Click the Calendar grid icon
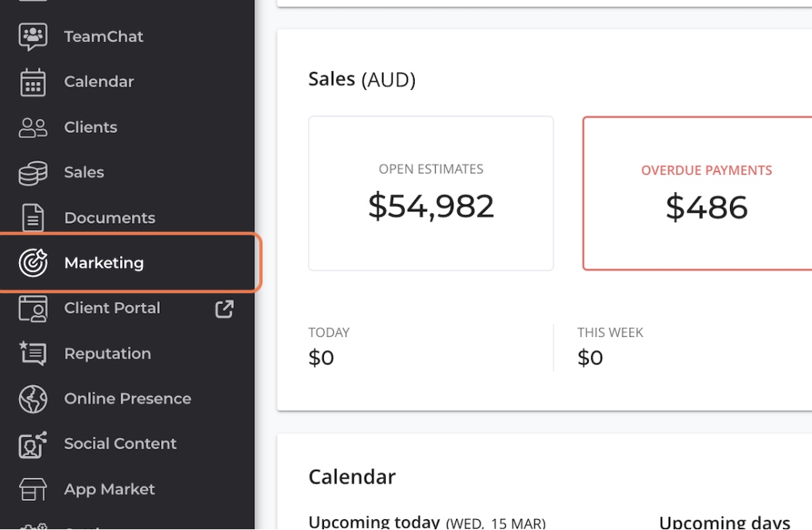 click(33, 82)
